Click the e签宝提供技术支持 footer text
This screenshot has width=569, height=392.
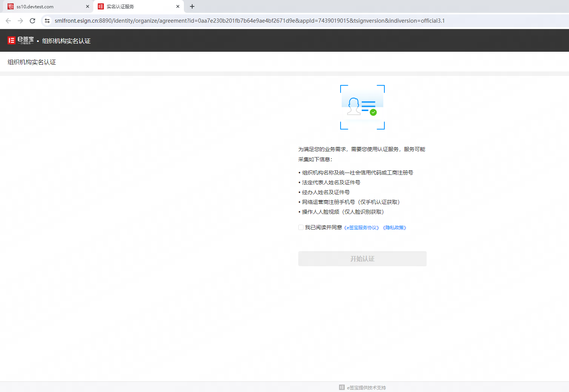[366, 387]
